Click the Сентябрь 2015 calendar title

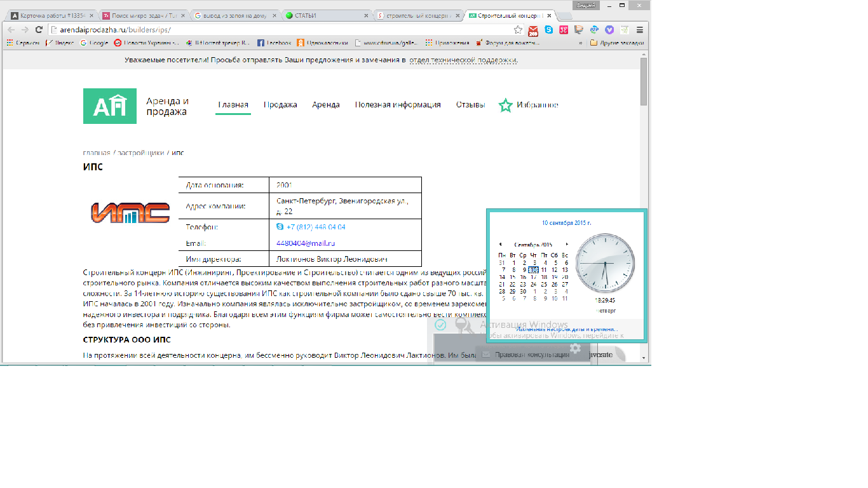pyautogui.click(x=533, y=244)
